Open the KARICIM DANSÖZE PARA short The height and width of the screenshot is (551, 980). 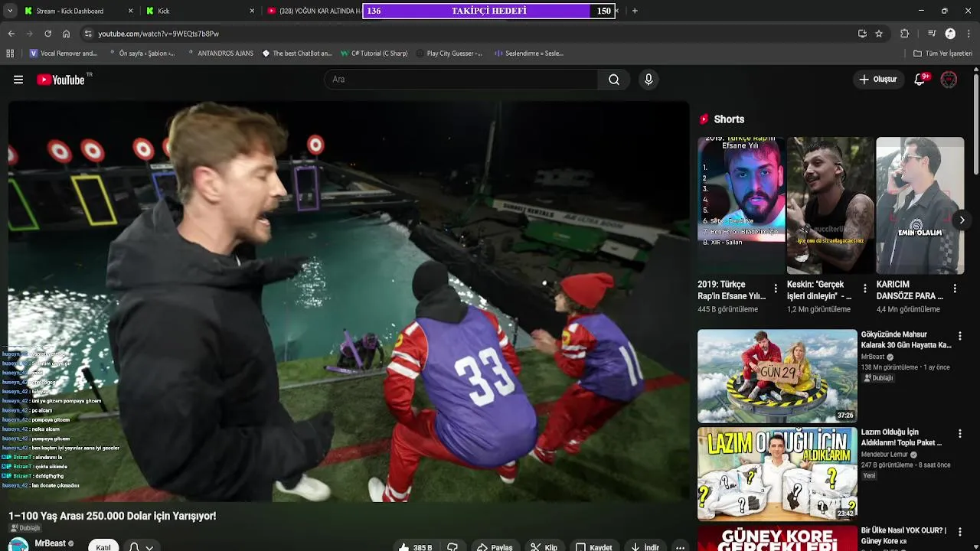point(920,205)
